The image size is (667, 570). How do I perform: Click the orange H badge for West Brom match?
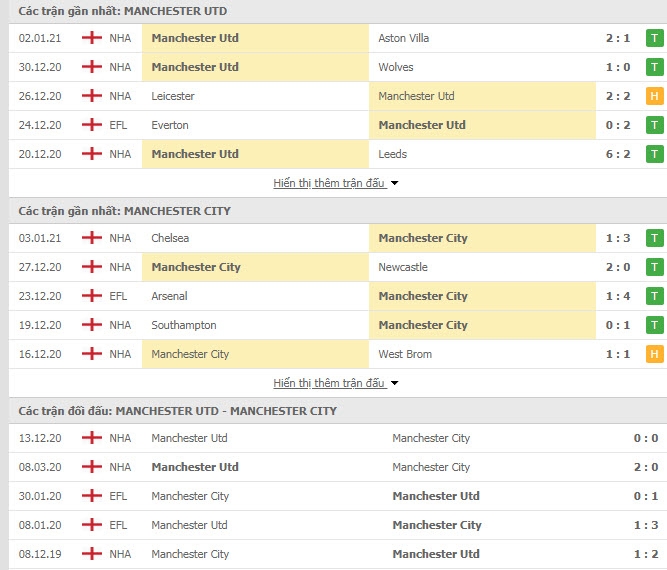655,354
